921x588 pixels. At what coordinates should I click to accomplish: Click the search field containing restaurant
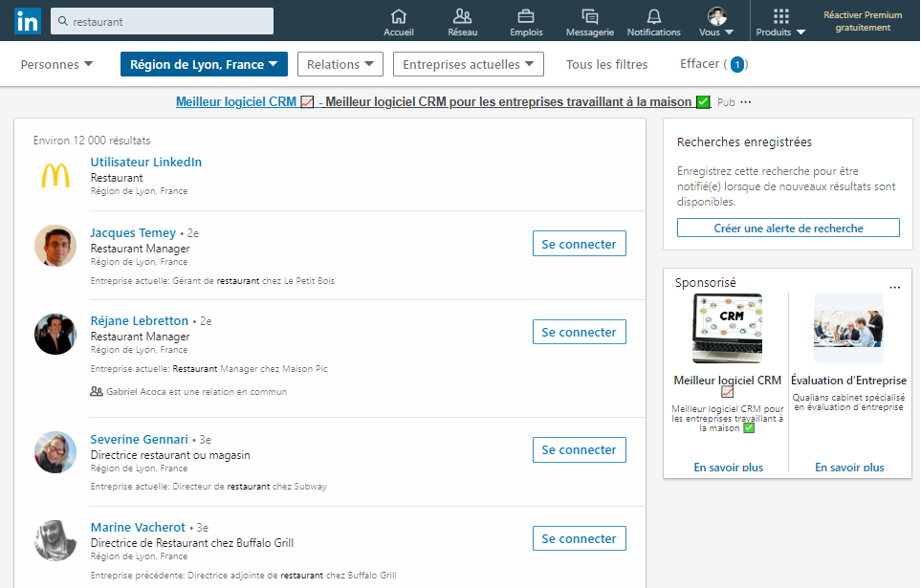163,21
